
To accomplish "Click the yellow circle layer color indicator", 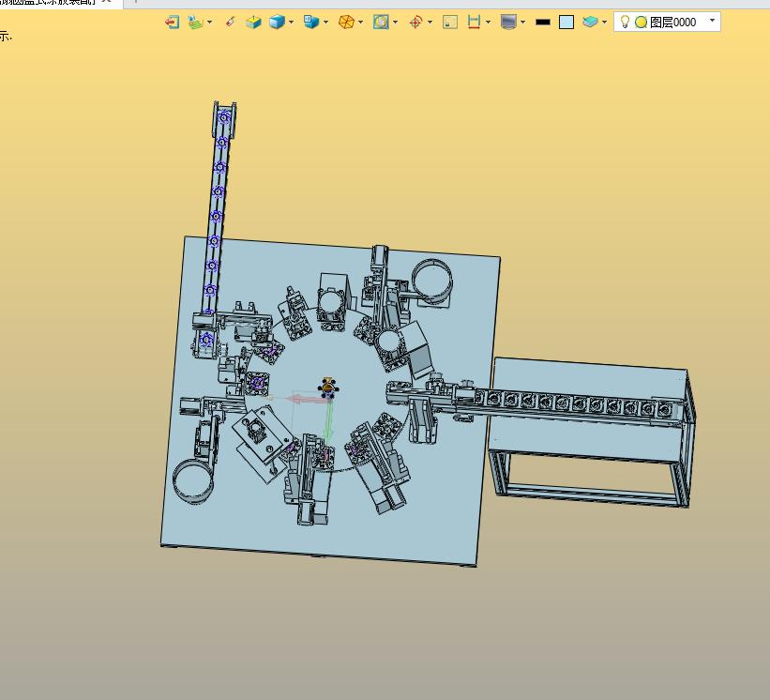I will pyautogui.click(x=641, y=23).
